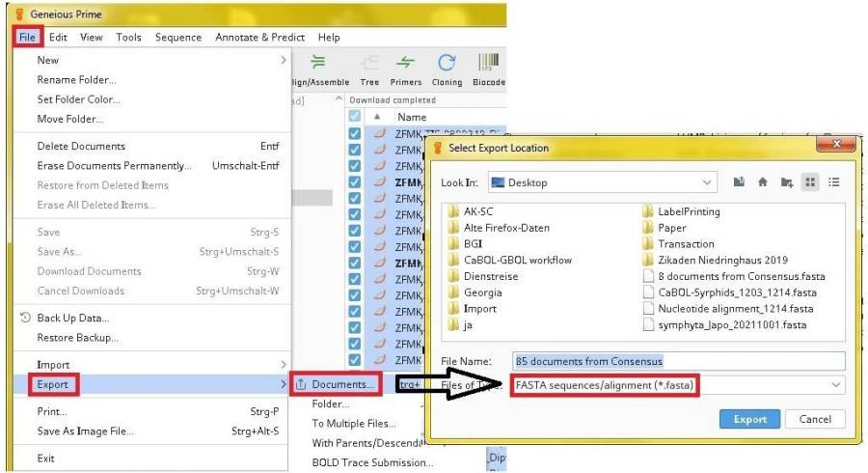Click the Export button
The image size is (868, 473).
click(x=749, y=419)
